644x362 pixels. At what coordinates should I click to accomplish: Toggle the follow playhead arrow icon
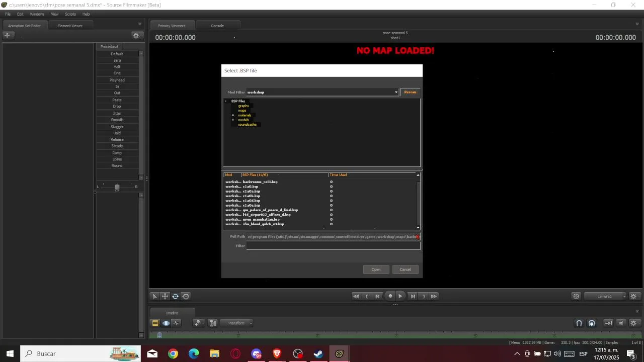click(x=608, y=323)
